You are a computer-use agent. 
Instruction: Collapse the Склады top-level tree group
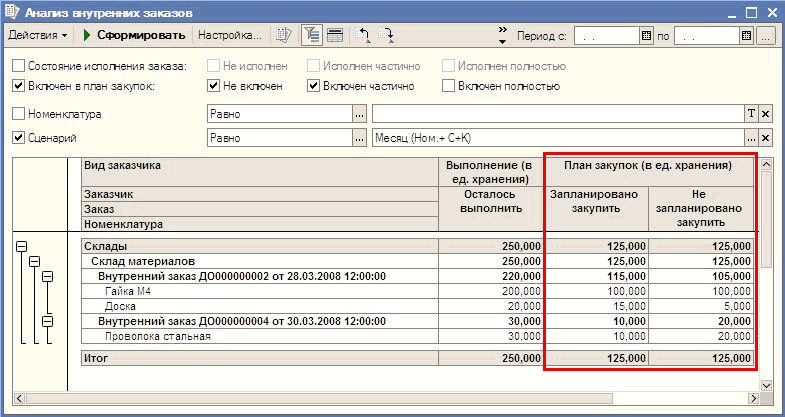tap(21, 245)
